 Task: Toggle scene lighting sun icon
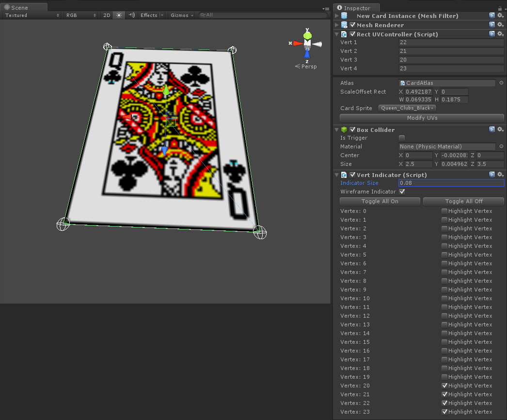[x=119, y=15]
